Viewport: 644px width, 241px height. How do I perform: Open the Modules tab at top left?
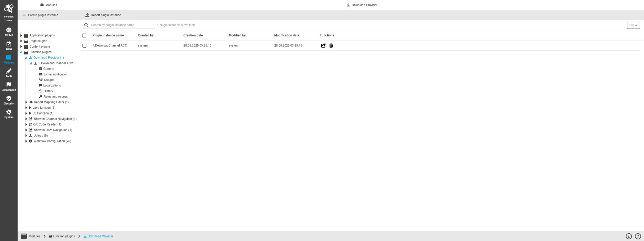(x=49, y=5)
